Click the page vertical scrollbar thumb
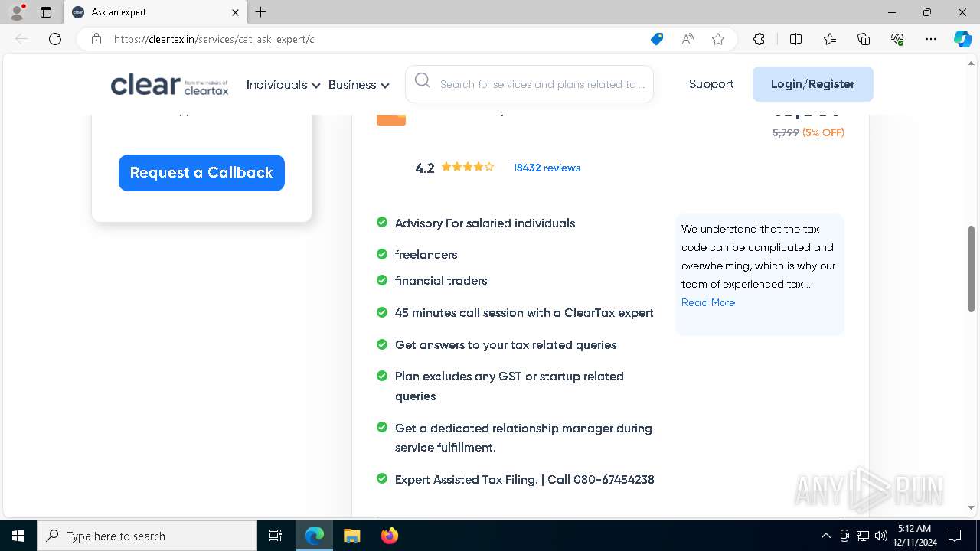This screenshot has height=551, width=980. pyautogui.click(x=972, y=269)
